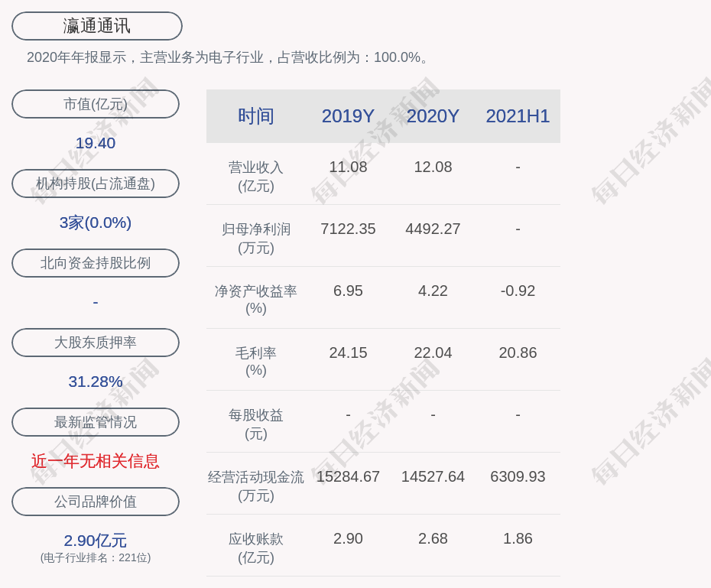Click cash flow value 14527.64
The height and width of the screenshot is (588, 711).
click(x=433, y=476)
